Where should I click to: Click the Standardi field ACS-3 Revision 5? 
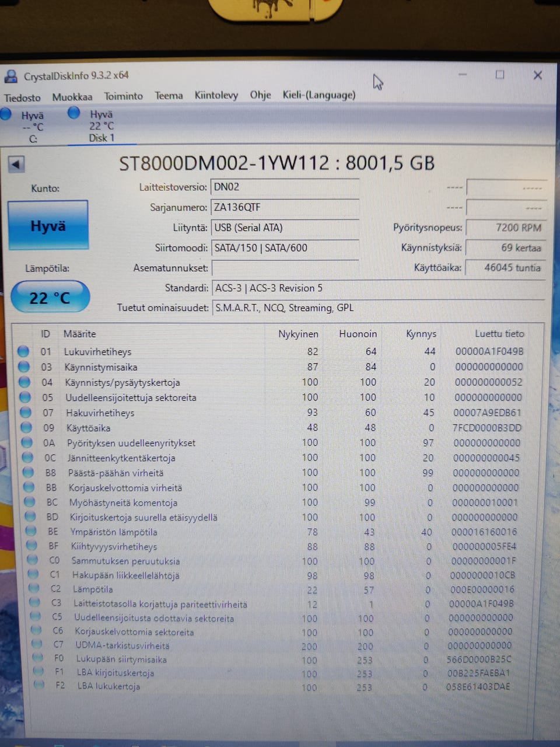[x=378, y=288]
